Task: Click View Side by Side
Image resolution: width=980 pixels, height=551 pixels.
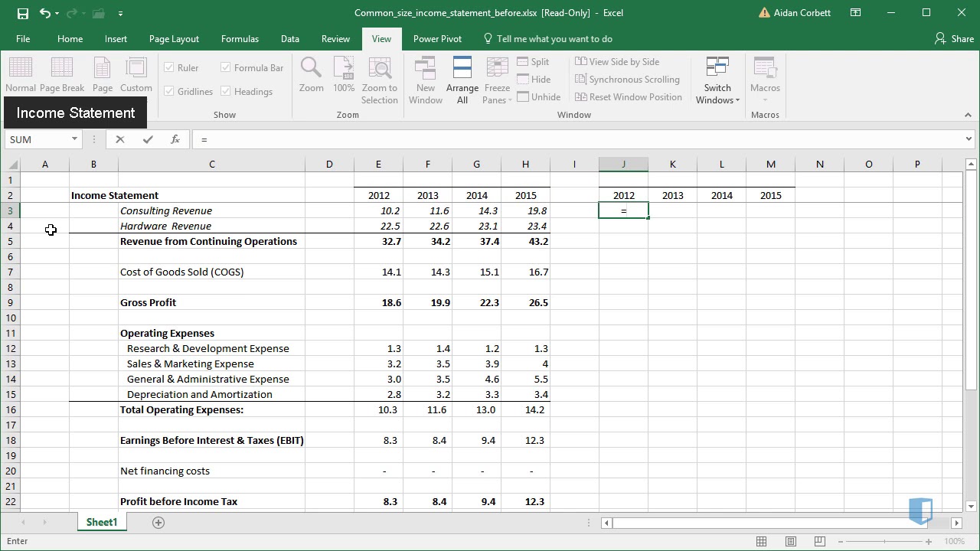Action: (x=617, y=62)
